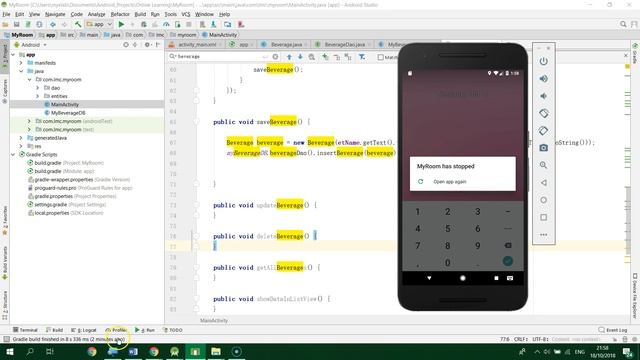Open emulator extended controls (three dots)
The width and height of the screenshot is (640, 360).
[543, 235]
